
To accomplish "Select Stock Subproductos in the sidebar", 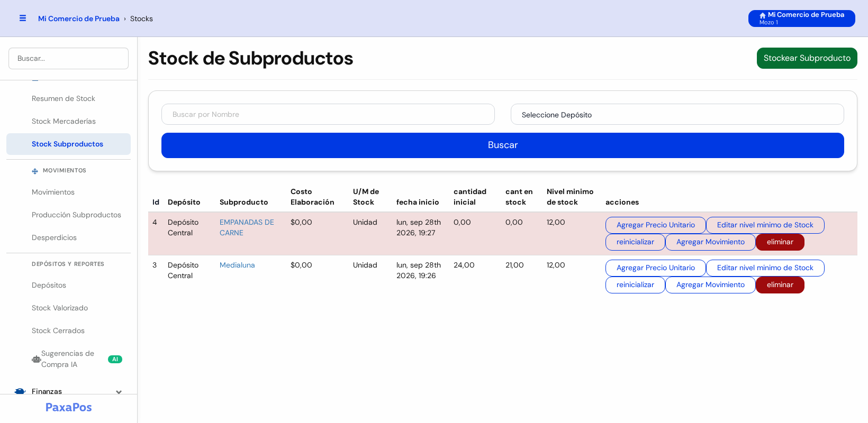I will coord(68,144).
